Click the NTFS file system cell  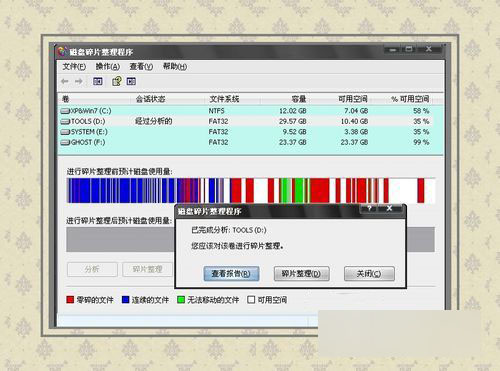[217, 111]
